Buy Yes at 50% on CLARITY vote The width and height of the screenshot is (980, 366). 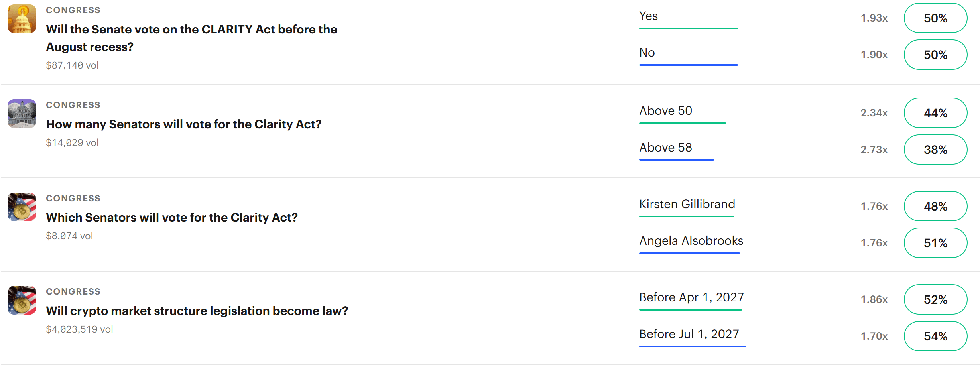tap(935, 18)
